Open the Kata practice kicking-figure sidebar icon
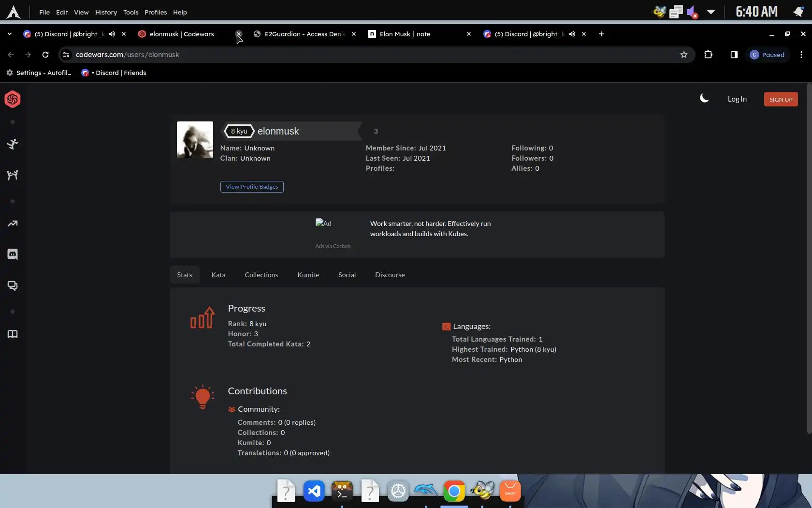This screenshot has width=812, height=508. pos(13,144)
